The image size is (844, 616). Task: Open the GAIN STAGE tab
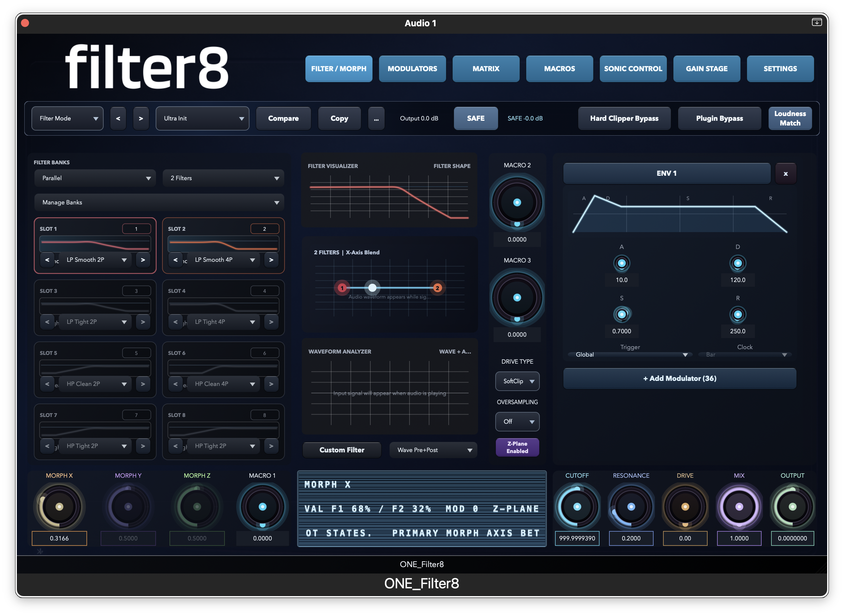[706, 68]
